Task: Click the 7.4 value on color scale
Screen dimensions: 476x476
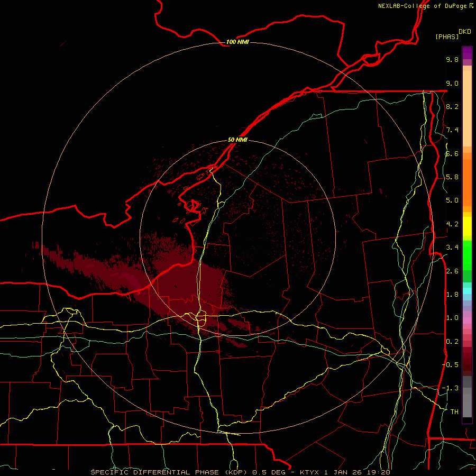Action: click(x=452, y=130)
